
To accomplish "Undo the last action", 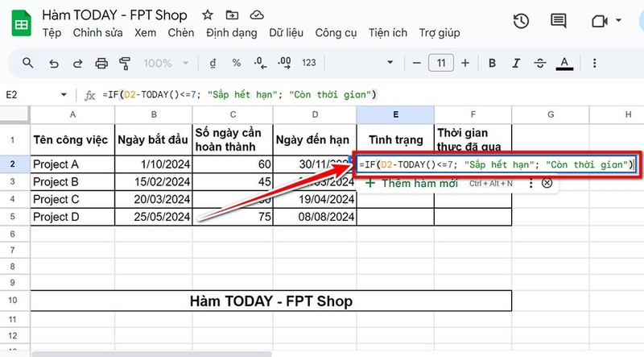I will [x=54, y=64].
